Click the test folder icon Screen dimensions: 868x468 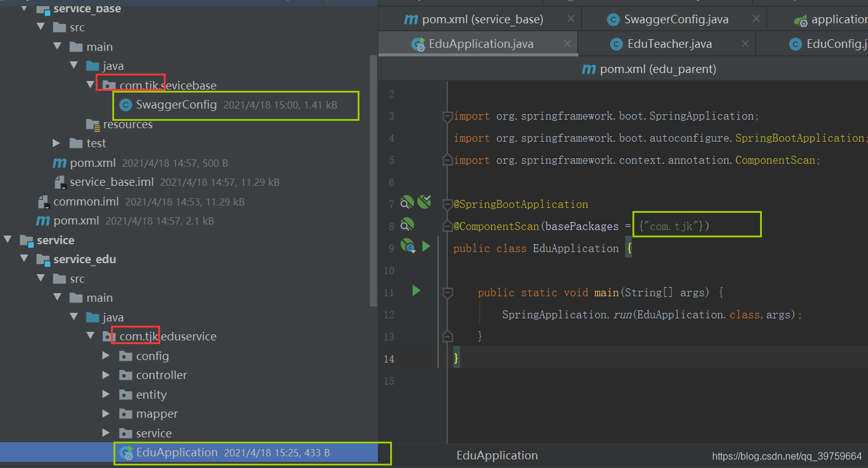[77, 143]
